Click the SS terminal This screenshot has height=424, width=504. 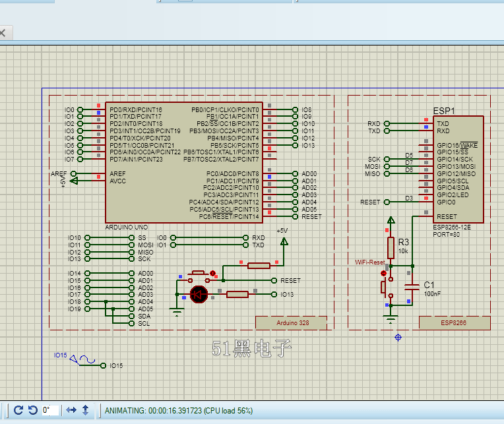click(131, 237)
